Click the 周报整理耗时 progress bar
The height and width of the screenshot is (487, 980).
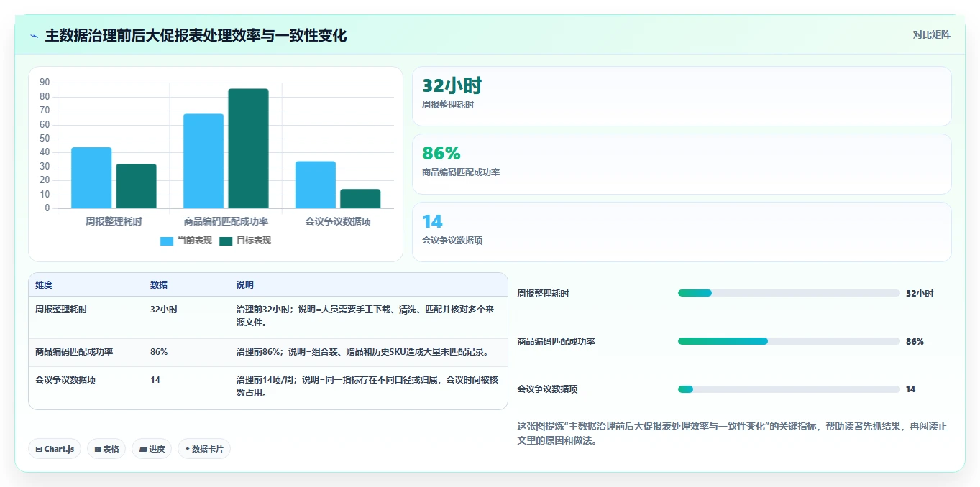point(789,293)
